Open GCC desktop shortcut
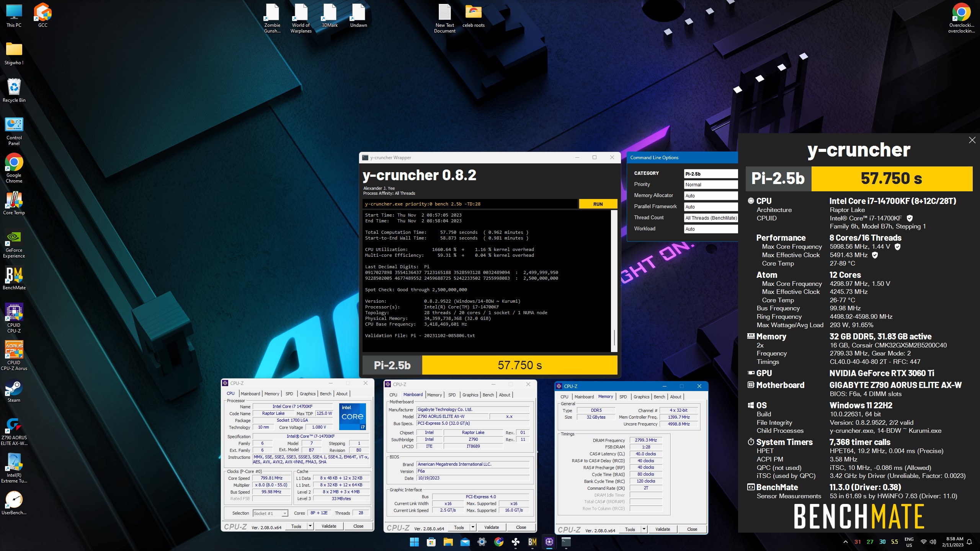Screen dimensions: 980x551 [x=42, y=15]
